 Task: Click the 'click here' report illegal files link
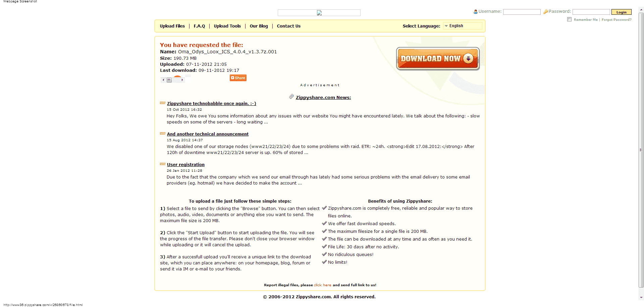tap(322, 285)
